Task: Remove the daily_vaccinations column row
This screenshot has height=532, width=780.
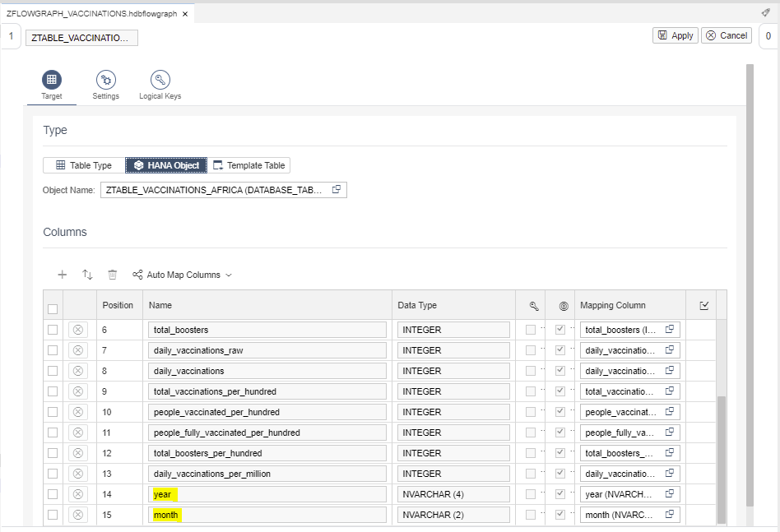Action: 78,371
